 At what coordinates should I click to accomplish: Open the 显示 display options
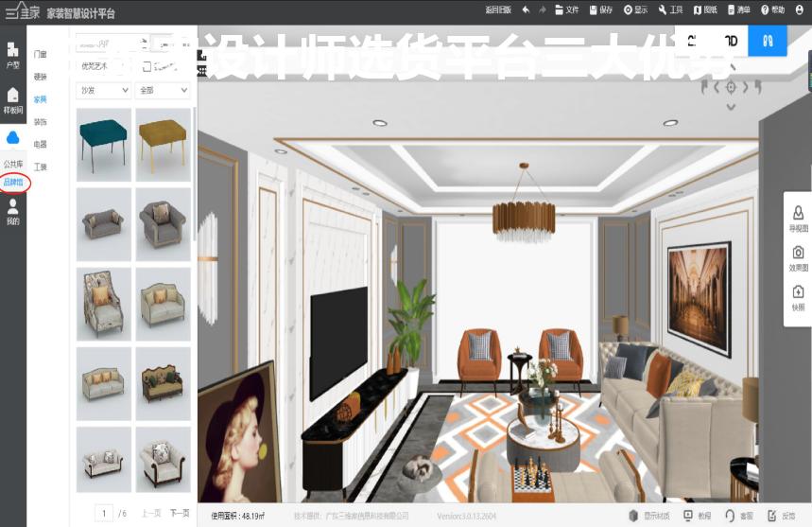(635, 9)
